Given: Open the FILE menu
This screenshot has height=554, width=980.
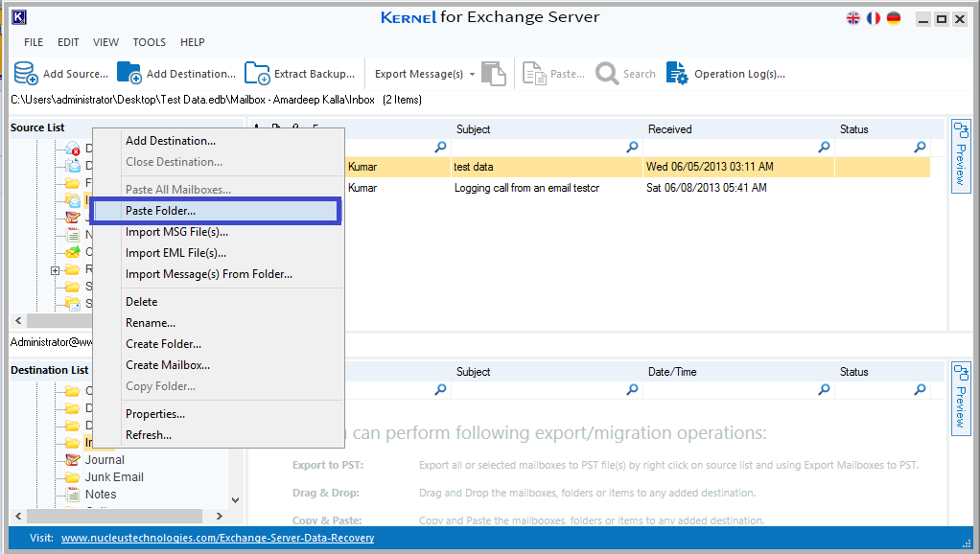Looking at the screenshot, I should coord(34,42).
